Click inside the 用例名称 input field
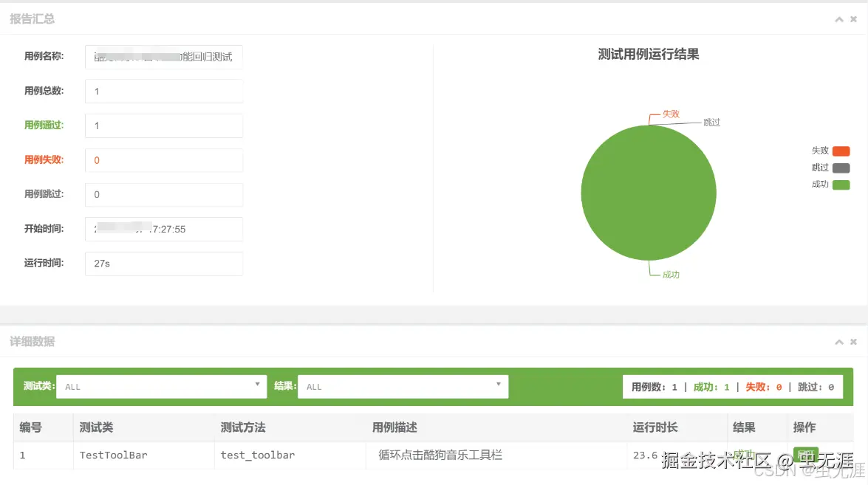 tap(163, 56)
